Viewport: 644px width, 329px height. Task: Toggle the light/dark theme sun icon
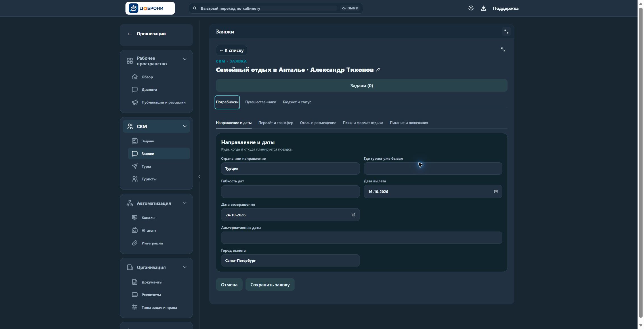[x=471, y=8]
